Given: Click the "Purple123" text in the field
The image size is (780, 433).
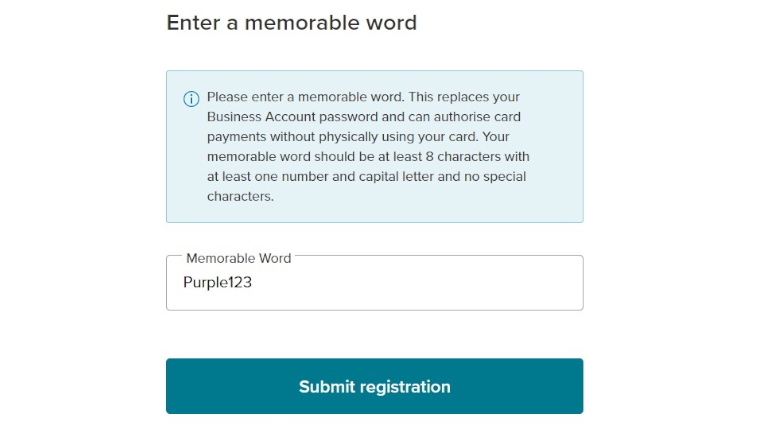Looking at the screenshot, I should click(x=217, y=282).
